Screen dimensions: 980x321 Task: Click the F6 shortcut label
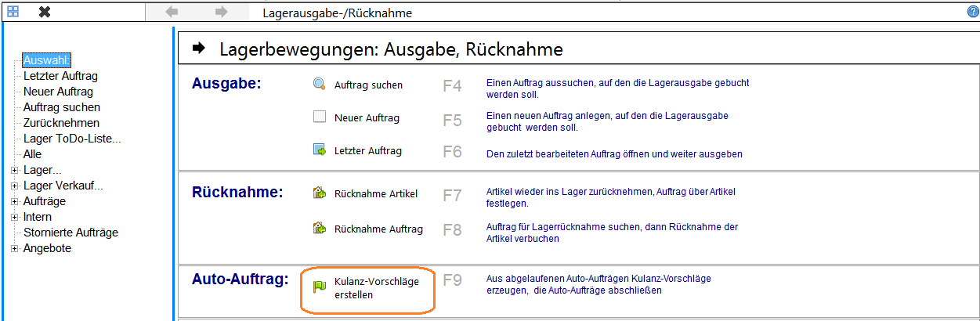click(x=452, y=152)
